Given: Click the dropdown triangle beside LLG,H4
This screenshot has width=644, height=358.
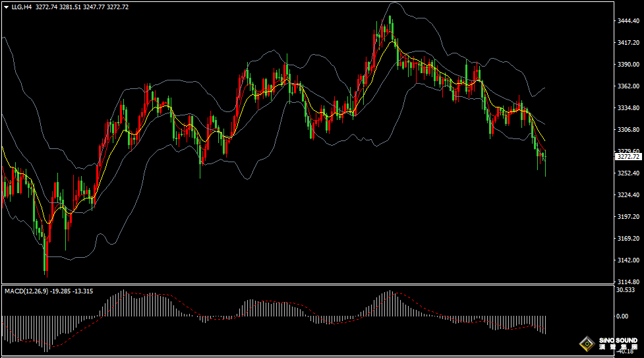Looking at the screenshot, I should (x=6, y=7).
